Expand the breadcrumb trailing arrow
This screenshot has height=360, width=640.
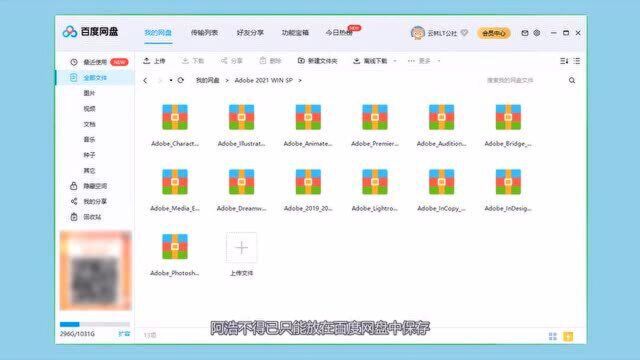(300, 80)
